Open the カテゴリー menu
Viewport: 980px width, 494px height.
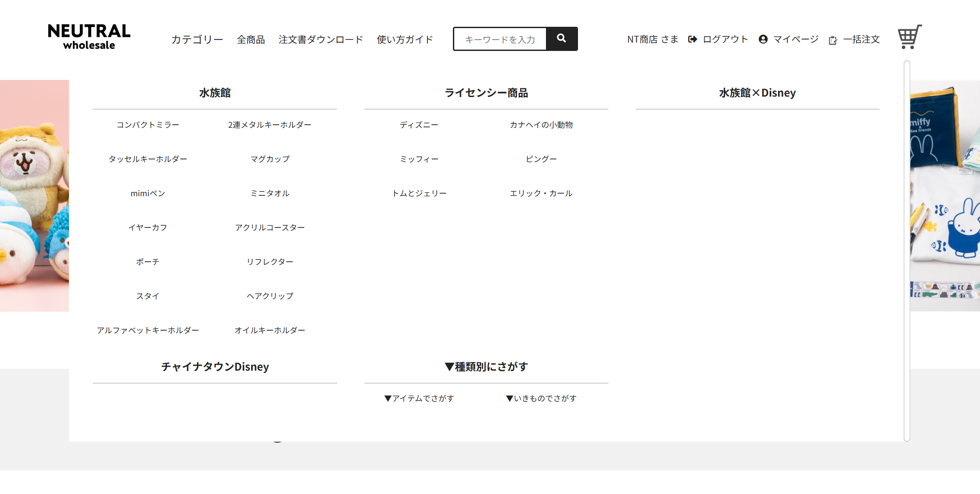(197, 40)
